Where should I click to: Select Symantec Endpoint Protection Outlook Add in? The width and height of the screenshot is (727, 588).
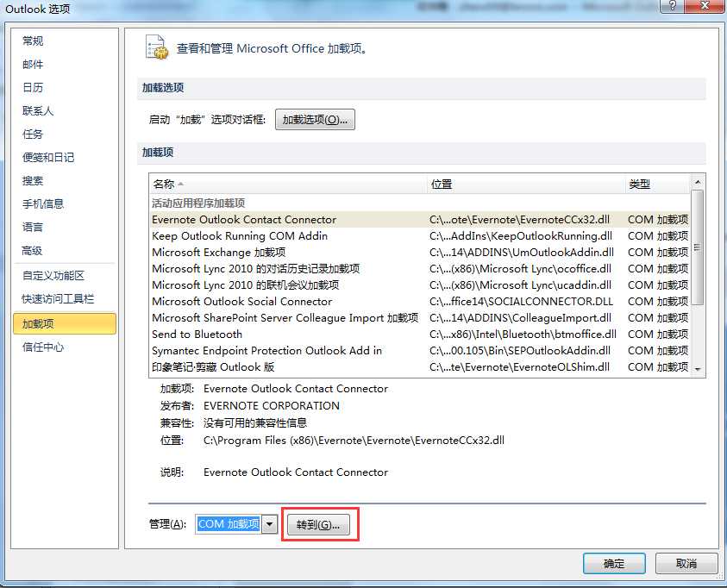point(420,351)
